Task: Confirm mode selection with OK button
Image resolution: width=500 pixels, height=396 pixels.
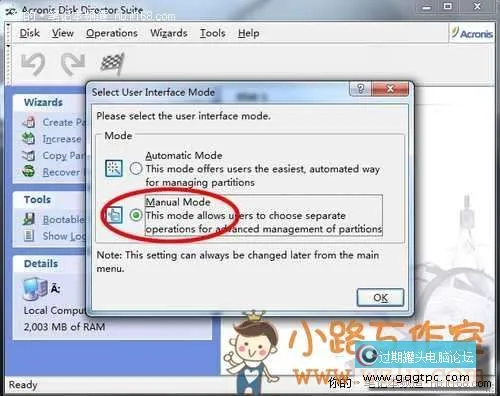Action: 380,297
